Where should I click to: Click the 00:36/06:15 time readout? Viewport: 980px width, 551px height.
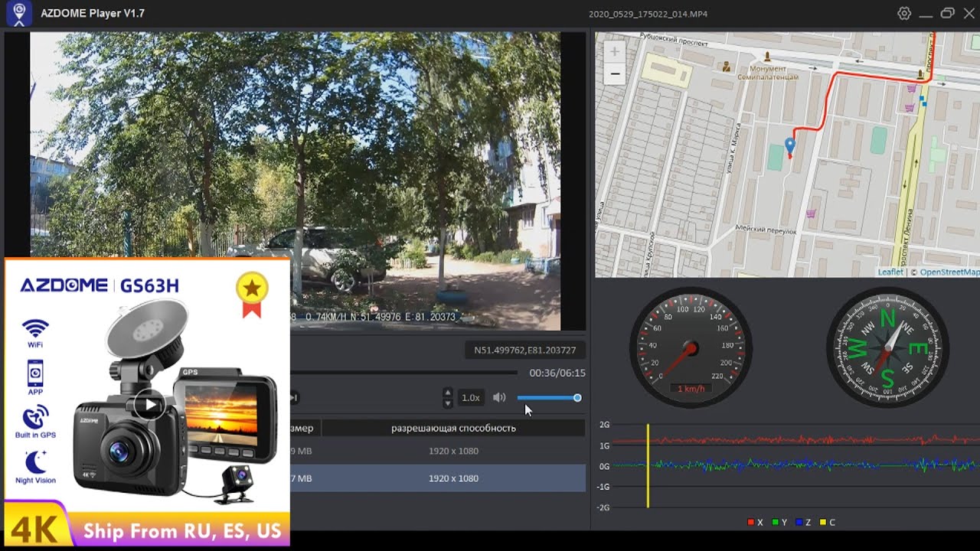tap(557, 373)
